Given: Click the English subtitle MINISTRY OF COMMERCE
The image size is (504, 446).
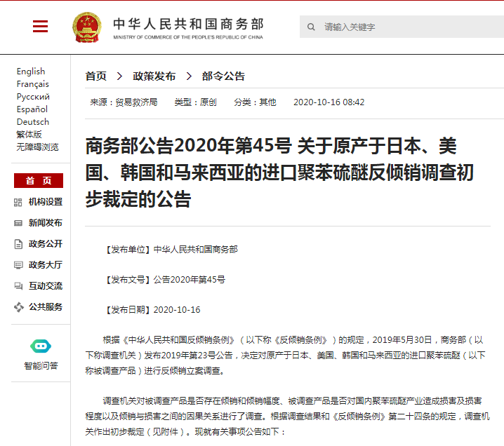Looking at the screenshot, I should 188,37.
